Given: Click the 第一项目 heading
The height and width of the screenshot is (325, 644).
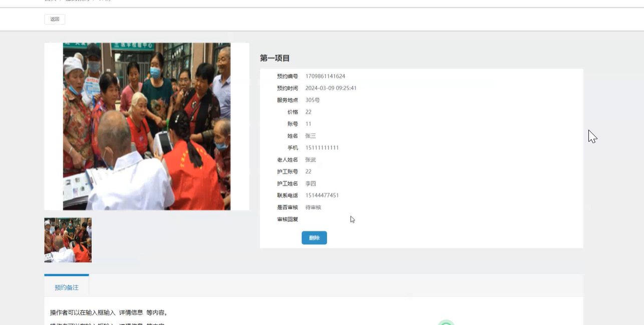Looking at the screenshot, I should 275,58.
